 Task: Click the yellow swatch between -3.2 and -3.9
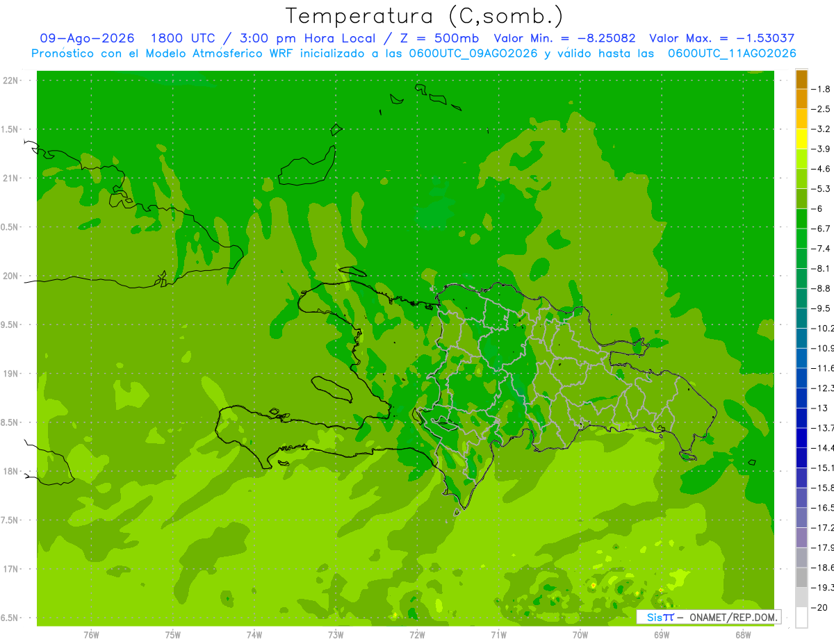click(801, 139)
